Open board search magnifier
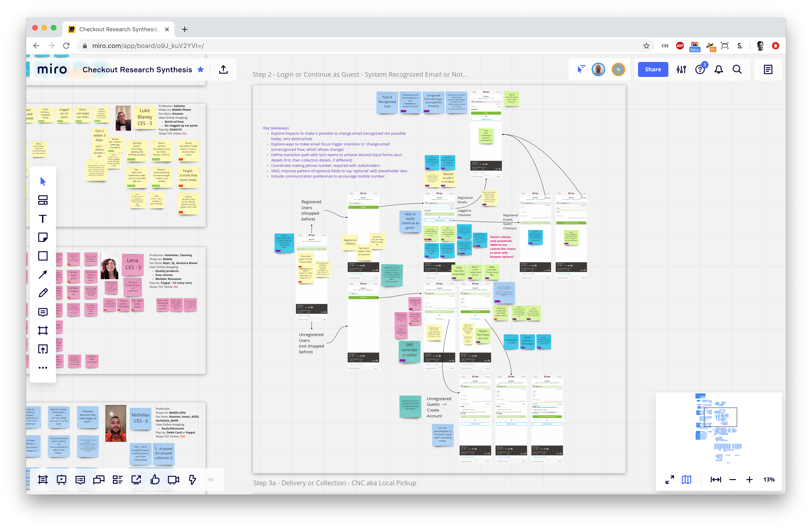812x529 pixels. click(737, 69)
